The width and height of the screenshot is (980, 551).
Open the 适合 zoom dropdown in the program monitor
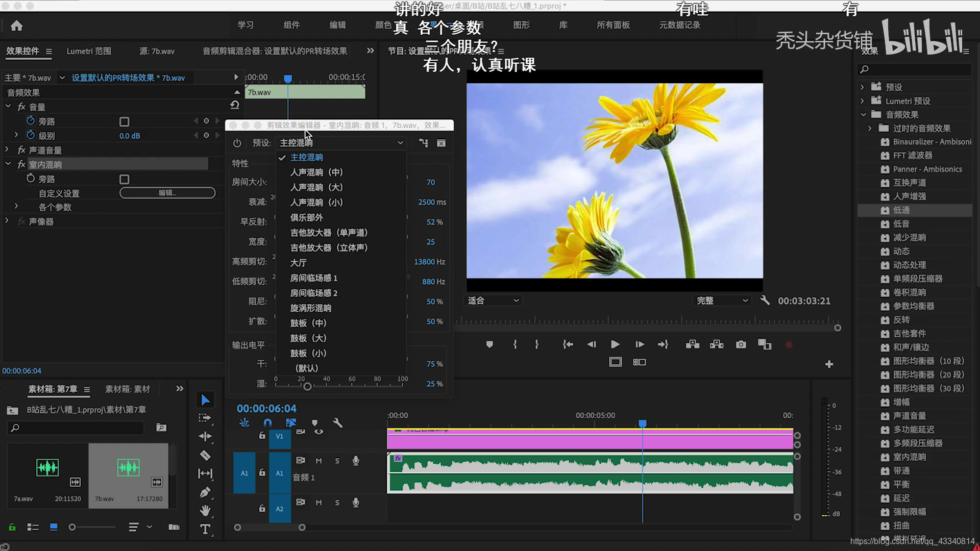(x=492, y=300)
